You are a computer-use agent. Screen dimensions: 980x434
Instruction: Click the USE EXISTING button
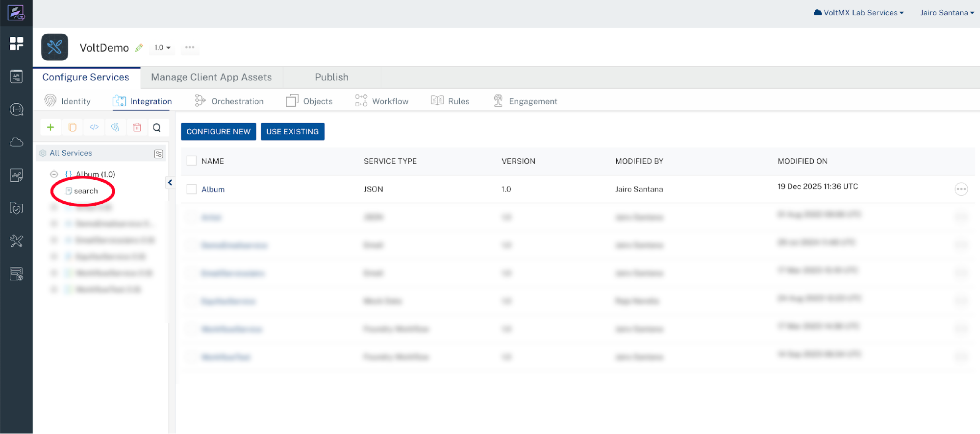click(x=292, y=131)
